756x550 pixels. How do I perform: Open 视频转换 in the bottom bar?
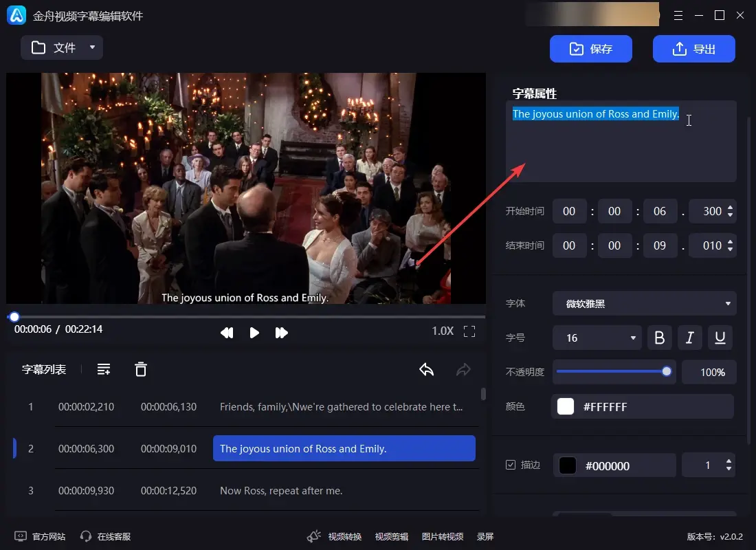(344, 536)
